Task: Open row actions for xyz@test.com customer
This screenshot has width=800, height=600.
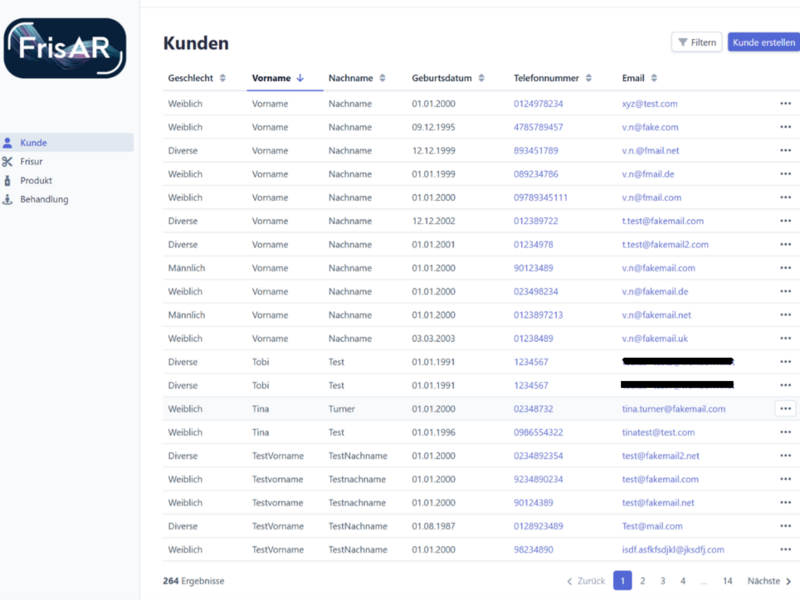Action: click(x=785, y=104)
